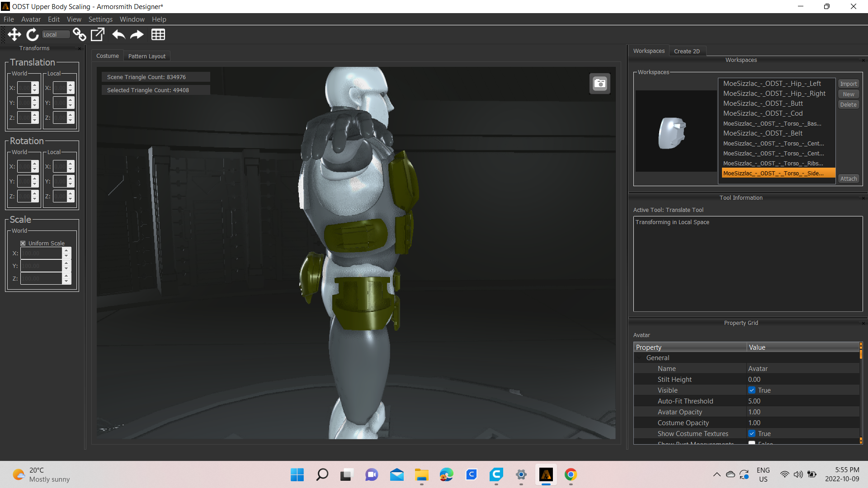Toggle the Visible property checkbox
This screenshot has height=488, width=868.
752,390
